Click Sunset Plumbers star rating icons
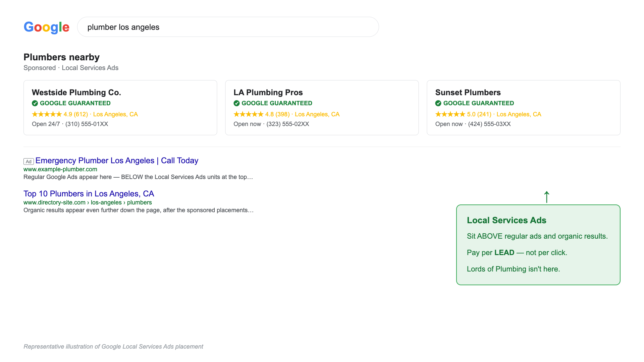644x362 pixels. 450,114
